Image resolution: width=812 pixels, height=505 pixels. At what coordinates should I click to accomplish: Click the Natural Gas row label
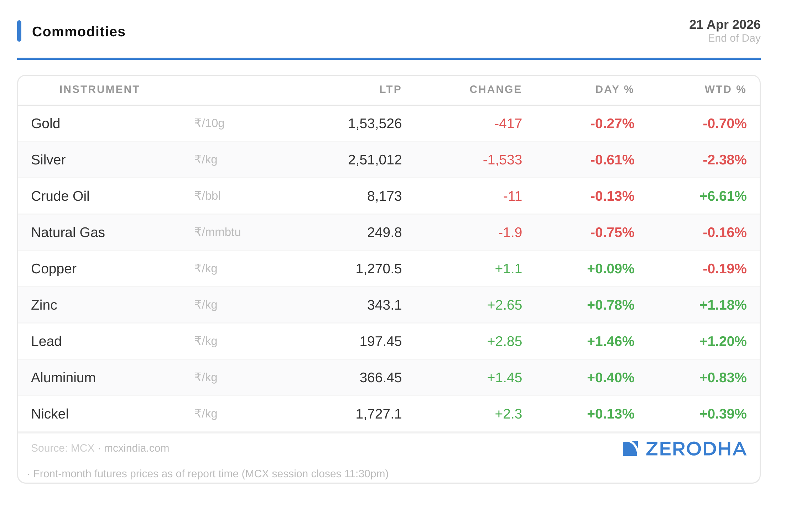[x=68, y=232]
